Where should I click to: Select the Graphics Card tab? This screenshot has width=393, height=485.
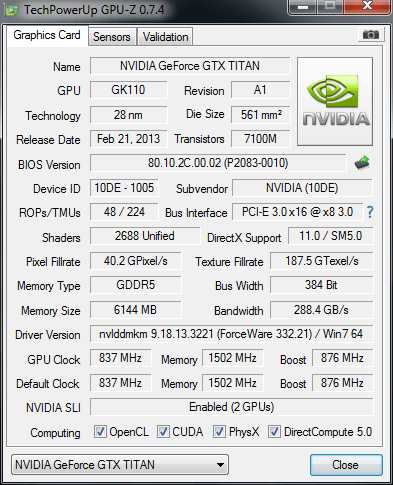coord(47,35)
